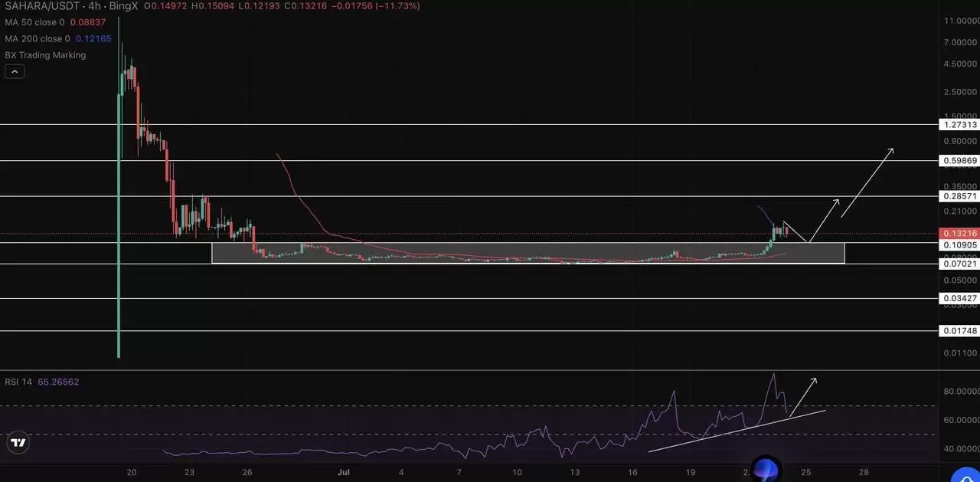Select the glowing orb marker on the time axis
This screenshot has height=482, width=980.
(x=766, y=468)
